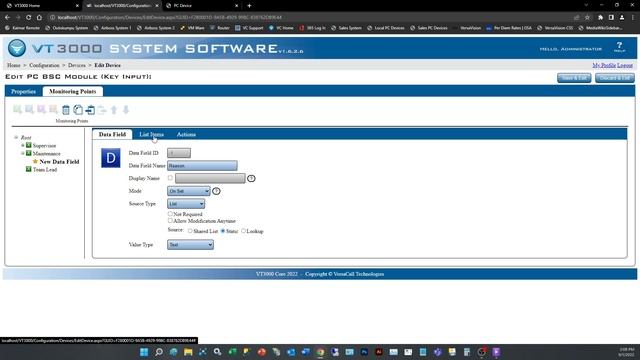
Task: Click the green Supervisor node icon
Action: 29,145
